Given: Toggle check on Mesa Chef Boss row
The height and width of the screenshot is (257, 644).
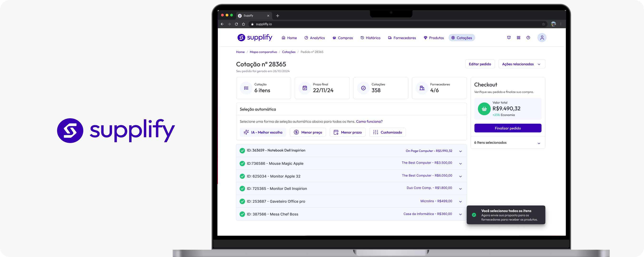Looking at the screenshot, I should click(x=242, y=214).
